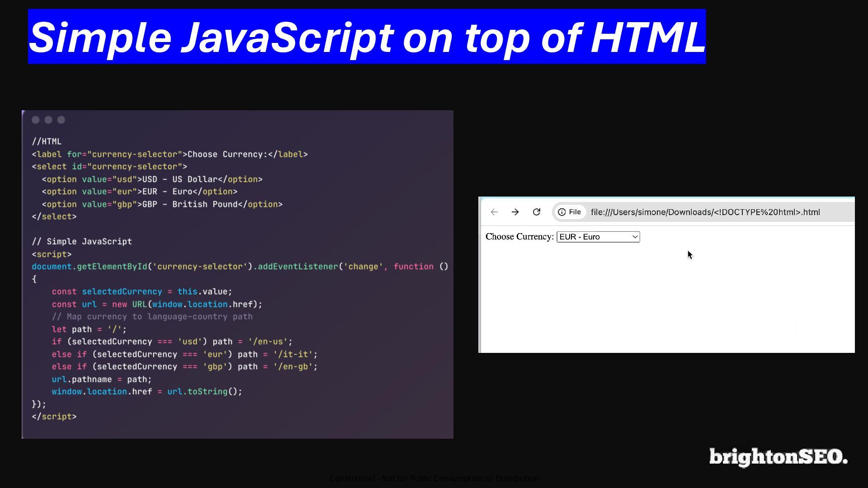Viewport: 868px width, 488px height.
Task: Click the middle gray dot of the code window
Action: [48, 120]
